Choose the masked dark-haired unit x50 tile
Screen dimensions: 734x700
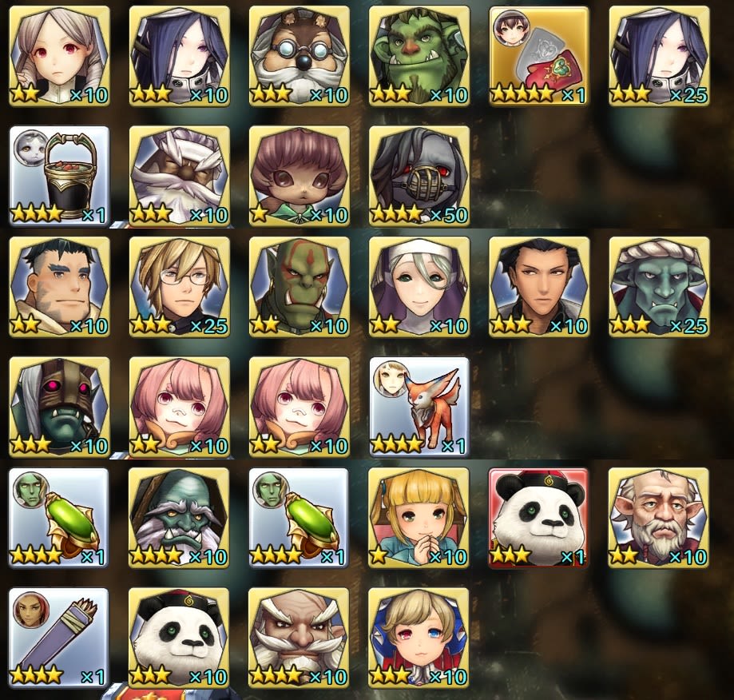[x=419, y=176]
